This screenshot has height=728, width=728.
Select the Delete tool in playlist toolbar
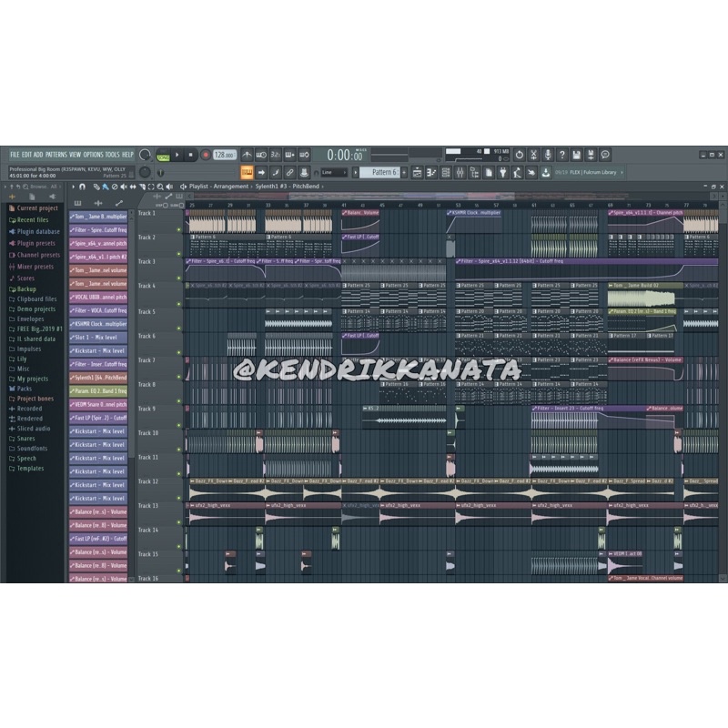[x=115, y=187]
